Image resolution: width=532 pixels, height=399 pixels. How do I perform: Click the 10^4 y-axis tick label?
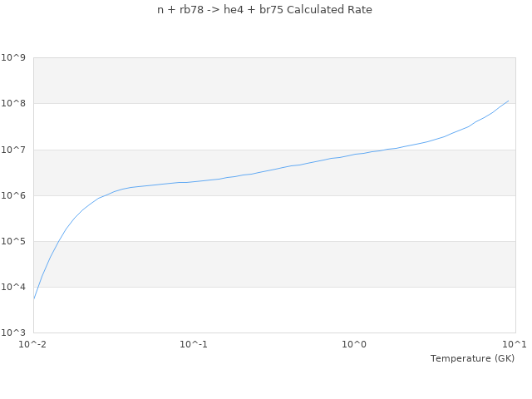tap(14, 287)
